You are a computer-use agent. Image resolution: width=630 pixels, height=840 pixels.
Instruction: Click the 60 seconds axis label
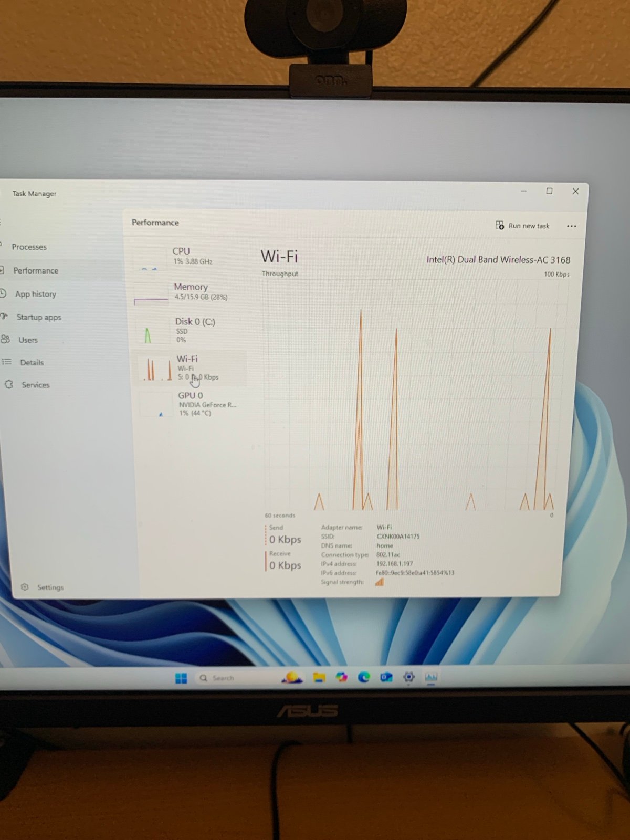tap(280, 515)
